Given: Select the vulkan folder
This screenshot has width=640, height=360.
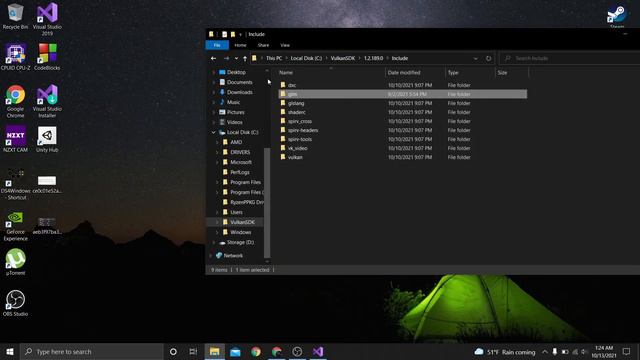Looking at the screenshot, I should [x=295, y=157].
